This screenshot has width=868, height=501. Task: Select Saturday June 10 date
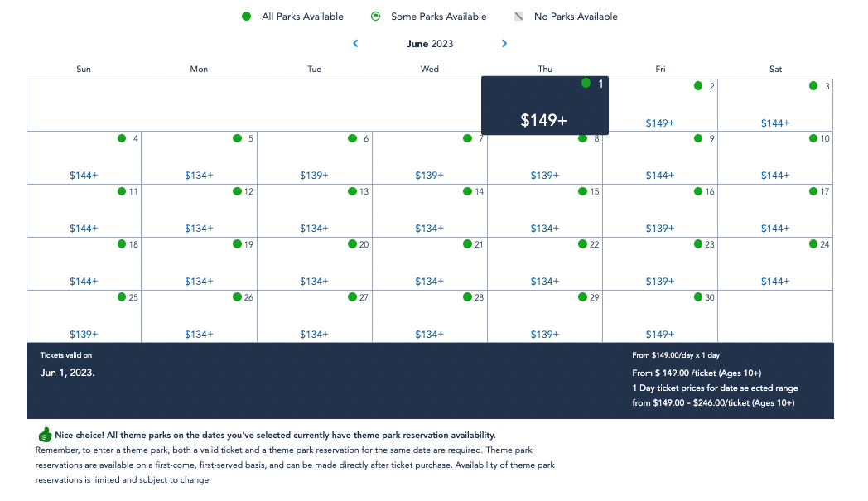pos(775,157)
